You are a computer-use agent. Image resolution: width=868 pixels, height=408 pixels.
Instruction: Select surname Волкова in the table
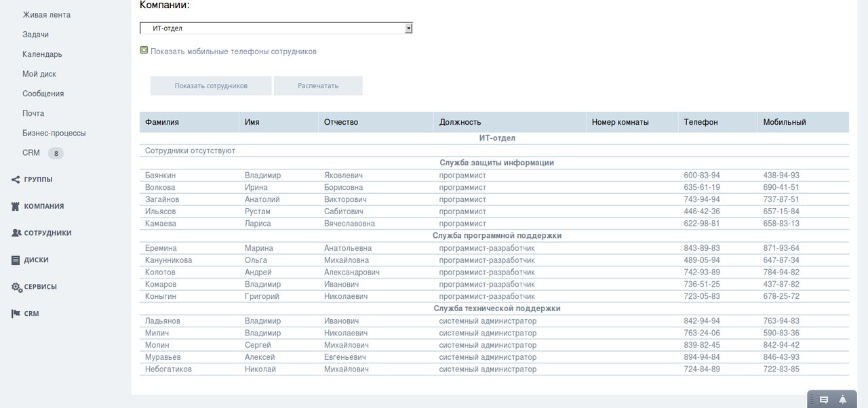[x=160, y=187]
